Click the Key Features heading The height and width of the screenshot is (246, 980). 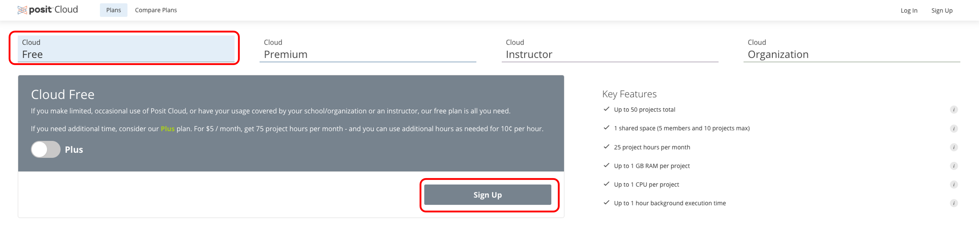pos(629,94)
